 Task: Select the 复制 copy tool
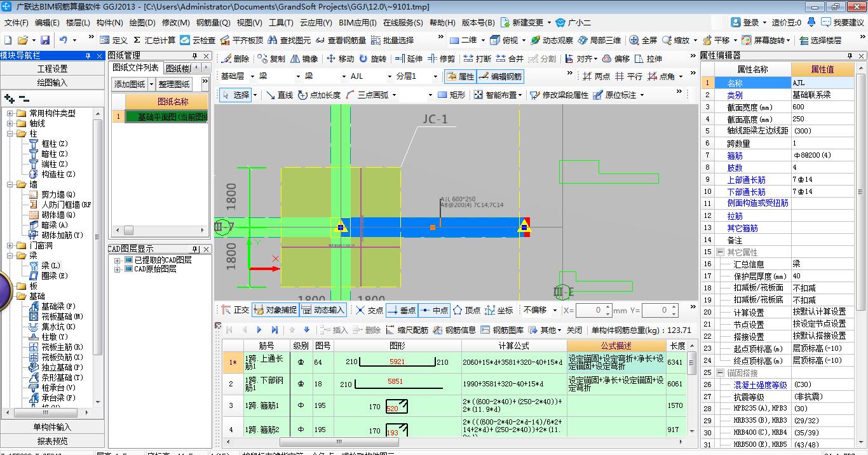point(271,58)
